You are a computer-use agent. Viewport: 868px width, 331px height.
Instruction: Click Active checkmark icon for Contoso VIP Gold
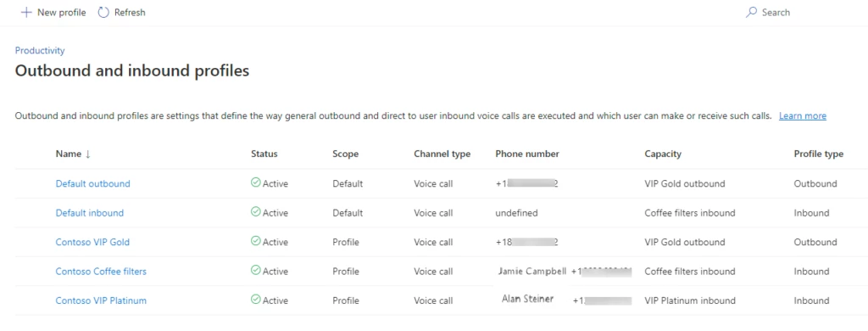point(256,241)
